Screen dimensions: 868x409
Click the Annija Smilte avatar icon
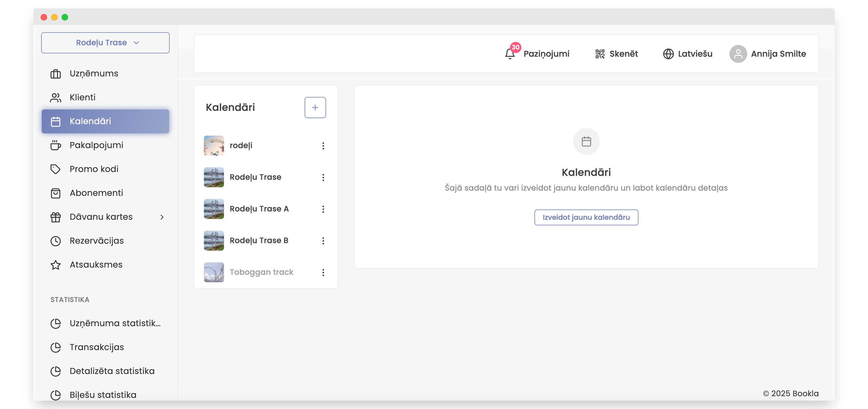coord(738,54)
